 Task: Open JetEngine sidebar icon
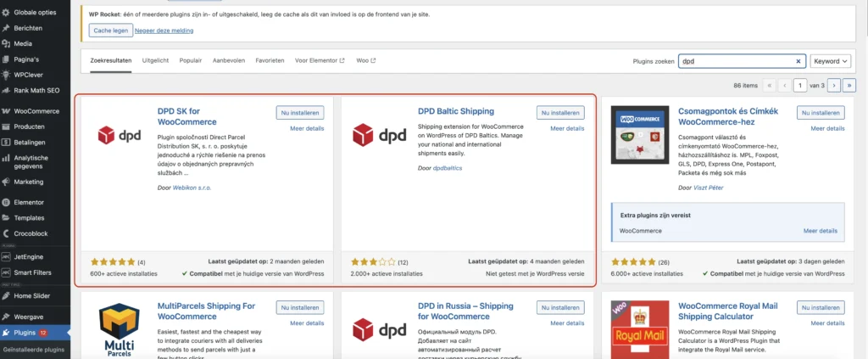[6, 256]
